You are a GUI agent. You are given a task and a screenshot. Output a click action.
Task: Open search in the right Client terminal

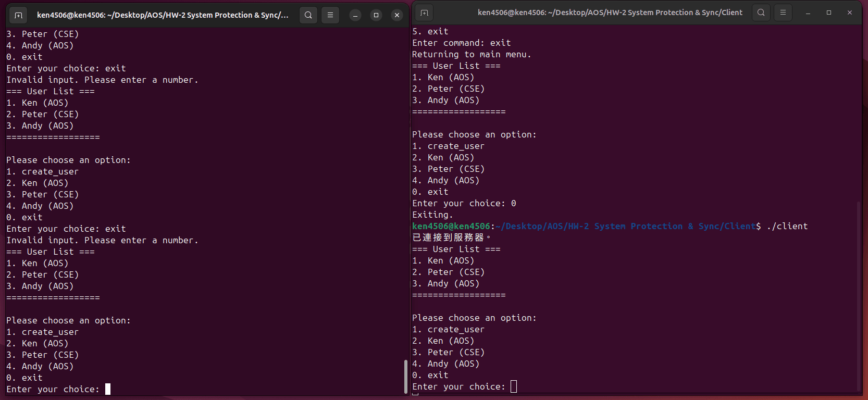click(761, 12)
